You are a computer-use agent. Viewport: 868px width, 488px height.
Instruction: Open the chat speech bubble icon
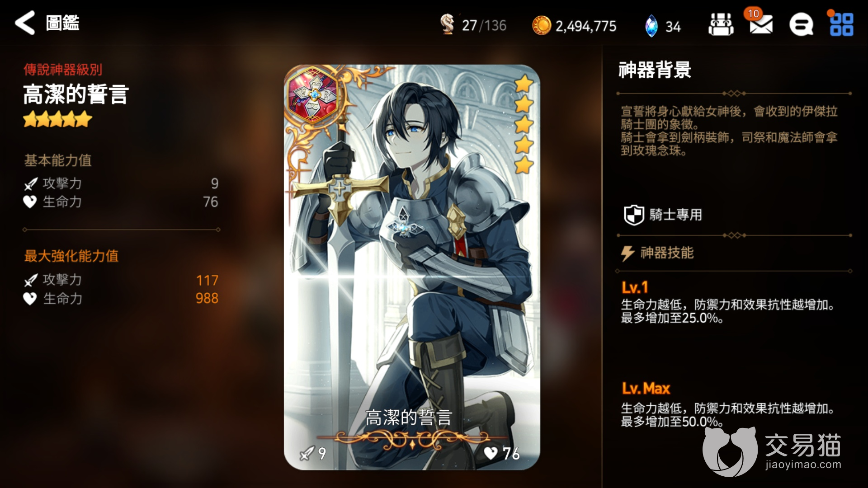tap(801, 24)
